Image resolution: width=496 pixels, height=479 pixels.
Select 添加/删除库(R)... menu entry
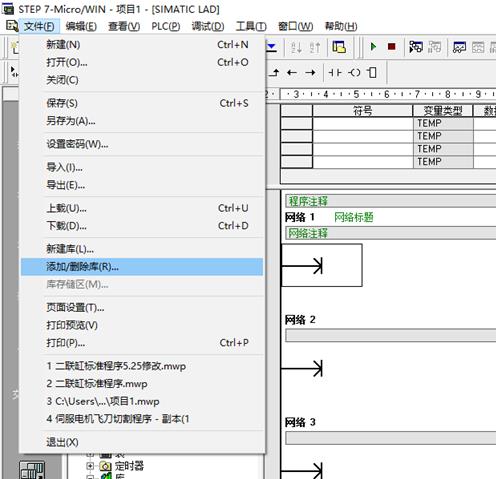(x=142, y=267)
